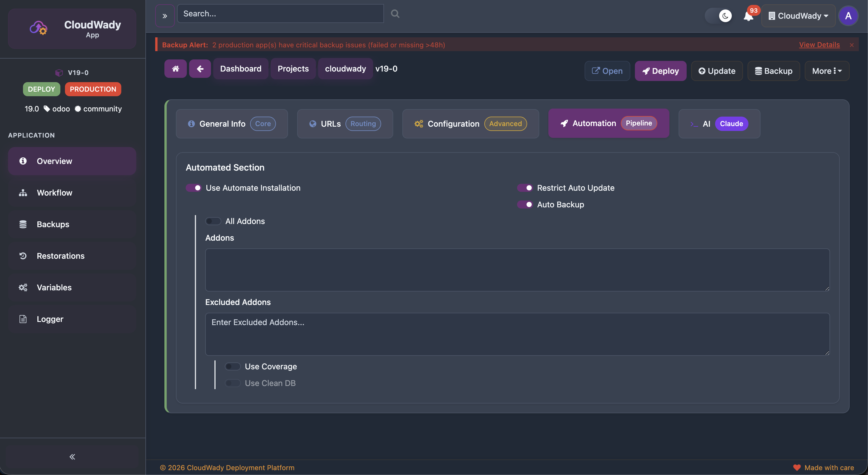868x475 pixels.
Task: Open the Logger from the sidebar
Action: pyautogui.click(x=50, y=319)
